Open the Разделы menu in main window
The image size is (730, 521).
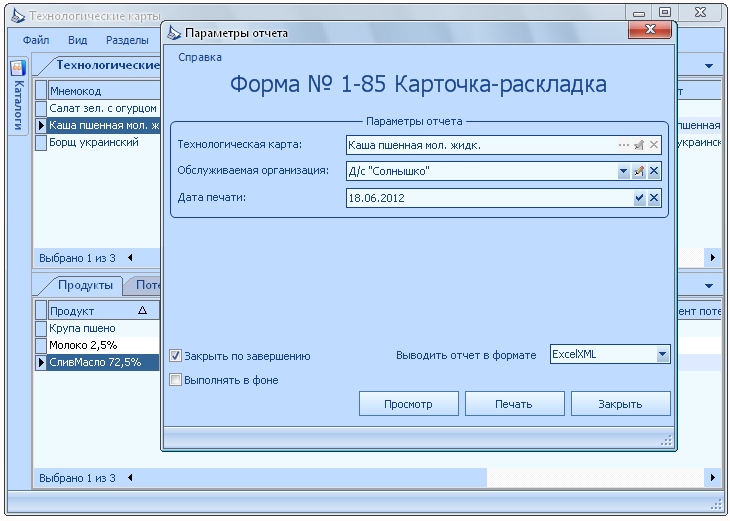tap(127, 40)
